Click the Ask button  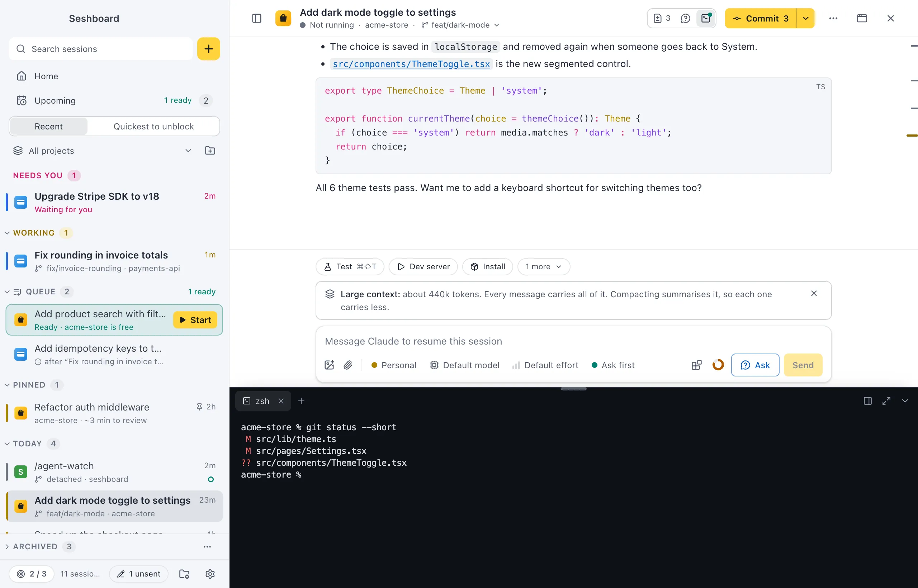coord(755,365)
